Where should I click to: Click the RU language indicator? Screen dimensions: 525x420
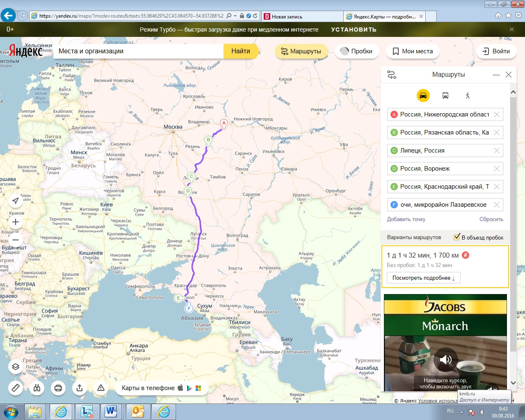pyautogui.click(x=450, y=411)
